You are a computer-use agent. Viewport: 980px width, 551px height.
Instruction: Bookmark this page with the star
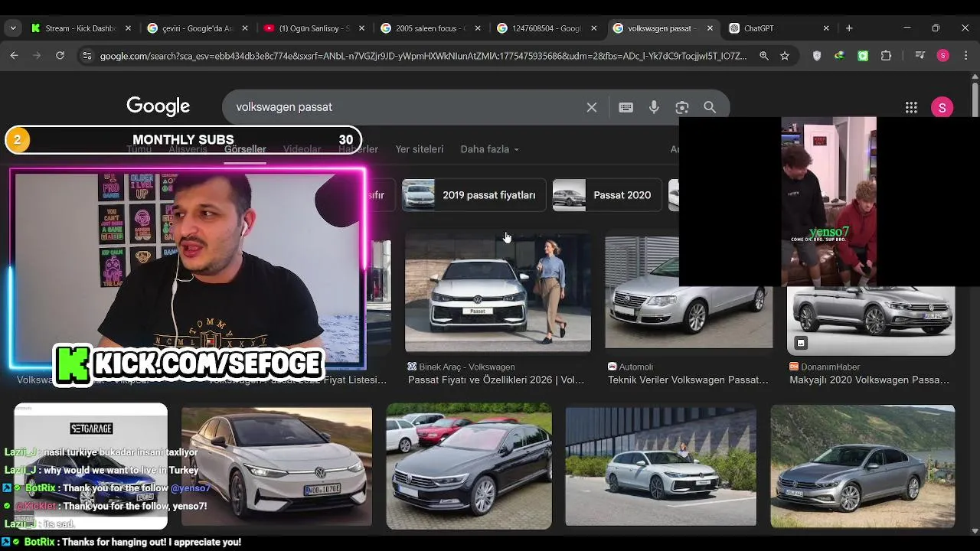click(785, 56)
